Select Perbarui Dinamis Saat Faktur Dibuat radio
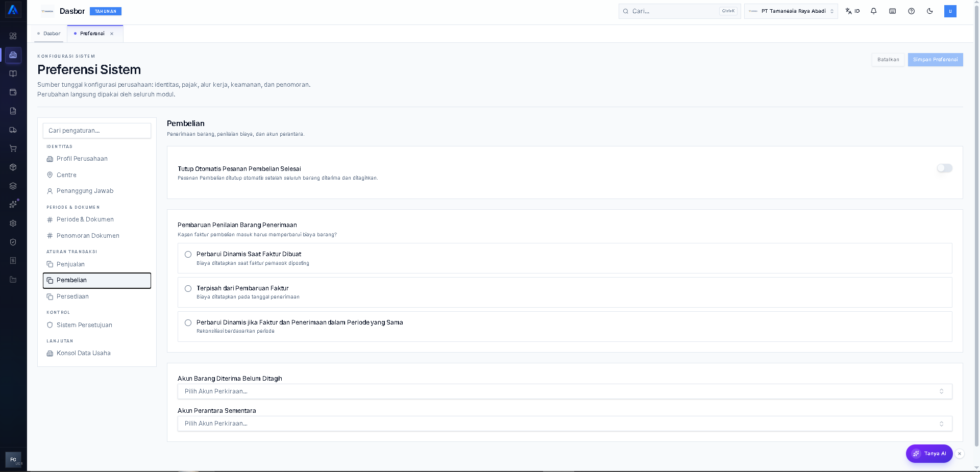 [188, 255]
